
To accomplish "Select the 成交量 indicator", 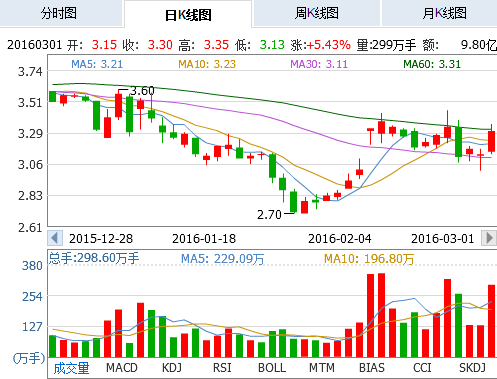I will click(71, 368).
